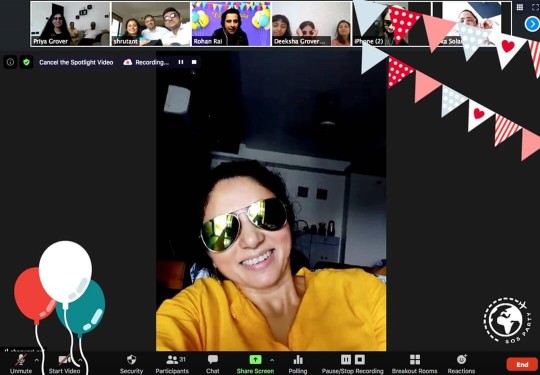Click the meeting information icon
The height and width of the screenshot is (375, 540).
(x=10, y=62)
